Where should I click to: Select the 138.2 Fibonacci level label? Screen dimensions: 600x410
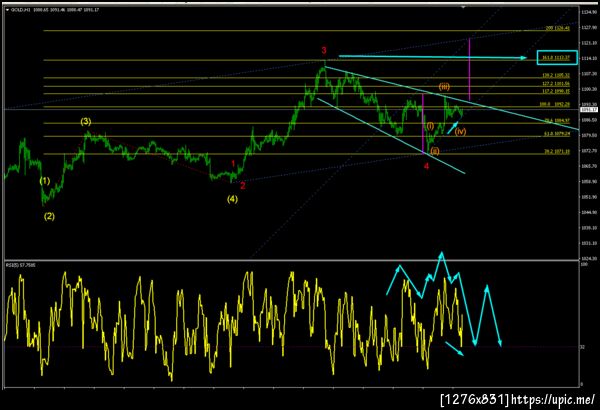tap(556, 75)
